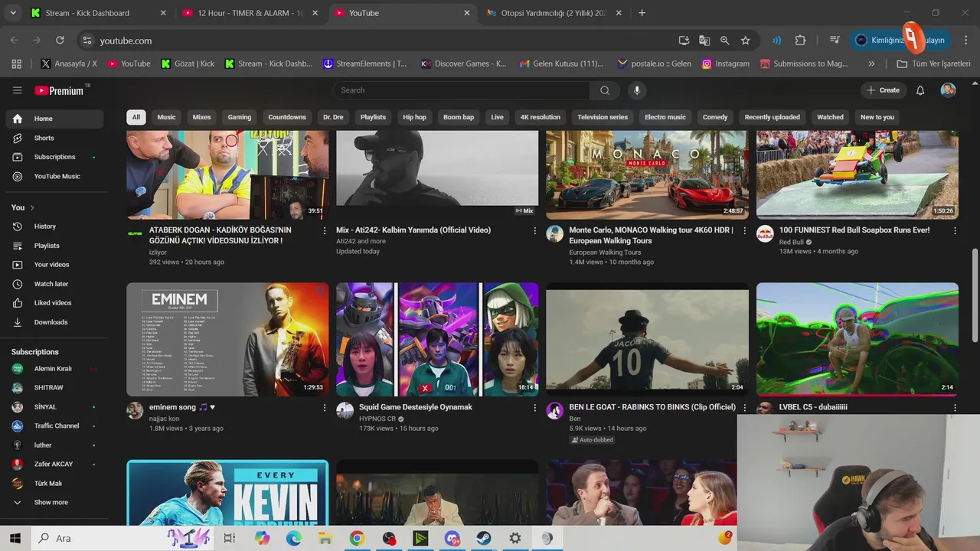Open the Chrome apps grid shortcut
980x551 pixels.
[16, 64]
